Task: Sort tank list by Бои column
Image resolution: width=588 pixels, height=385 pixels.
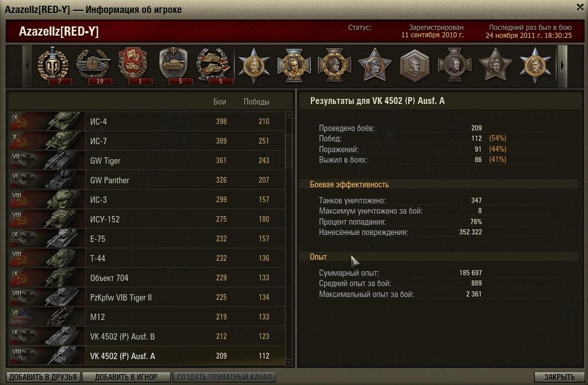Action: point(220,102)
